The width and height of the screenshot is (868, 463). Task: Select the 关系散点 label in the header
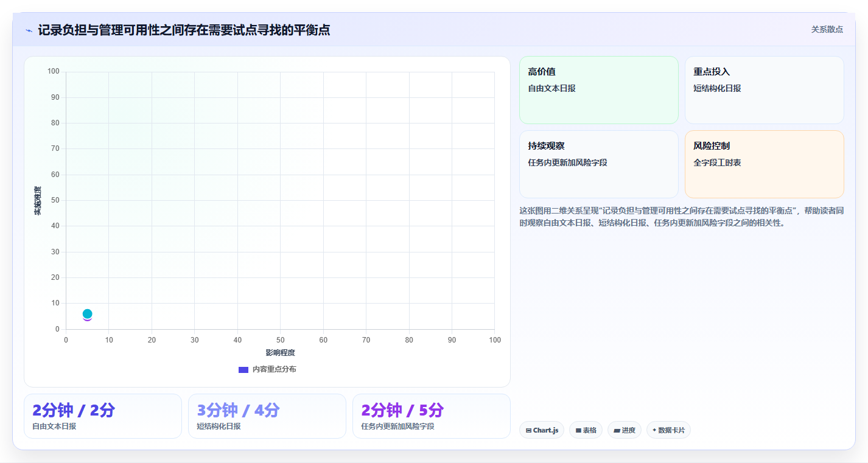(x=827, y=29)
